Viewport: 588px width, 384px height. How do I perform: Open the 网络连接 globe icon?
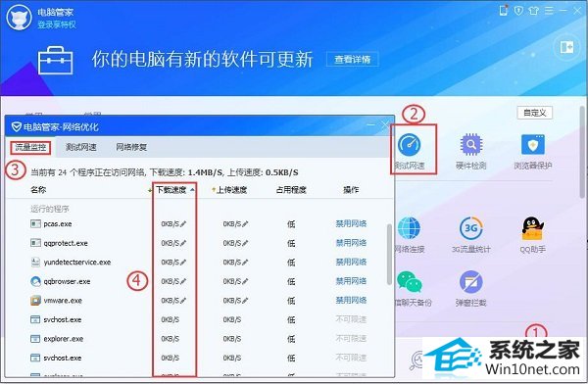(x=409, y=228)
